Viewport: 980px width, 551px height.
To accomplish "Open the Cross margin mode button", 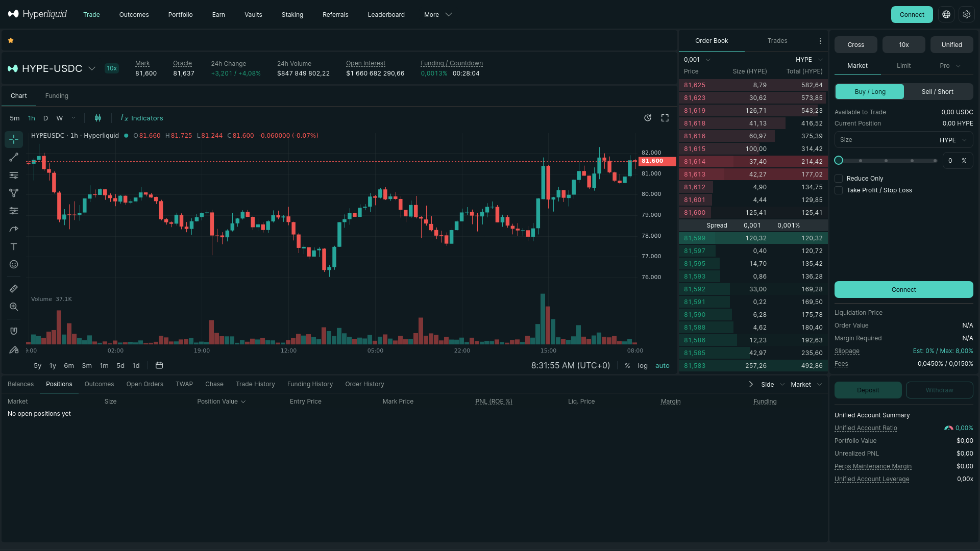I will [855, 45].
